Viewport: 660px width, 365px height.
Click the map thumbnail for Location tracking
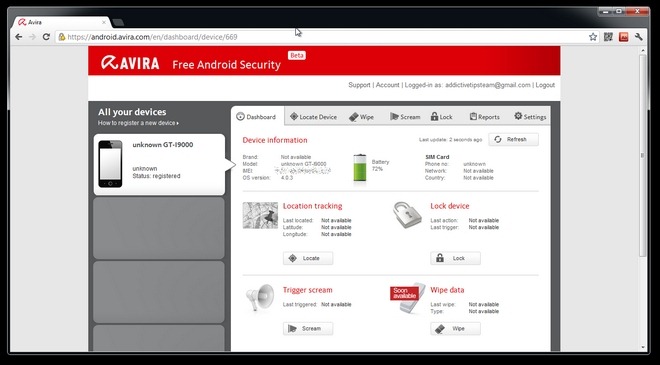260,215
